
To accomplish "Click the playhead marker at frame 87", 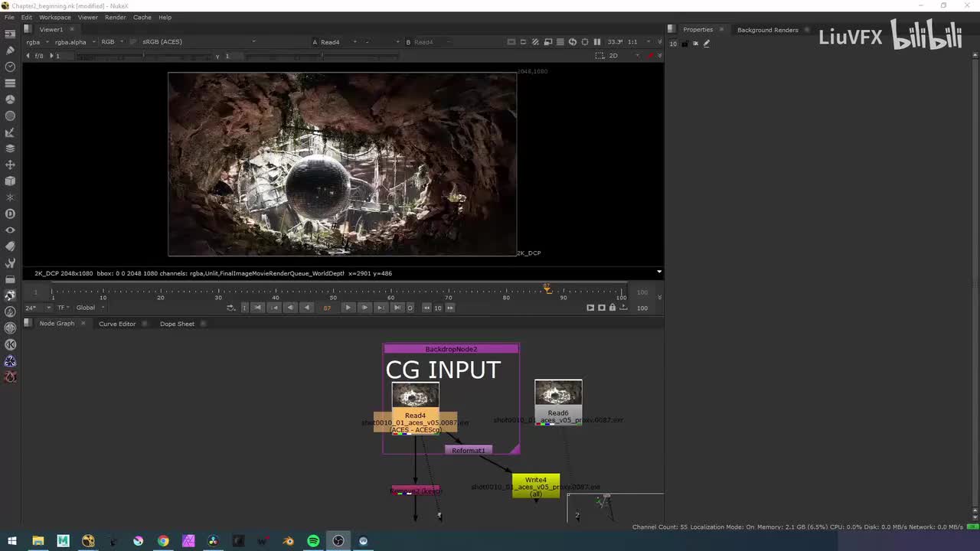I will click(x=547, y=289).
